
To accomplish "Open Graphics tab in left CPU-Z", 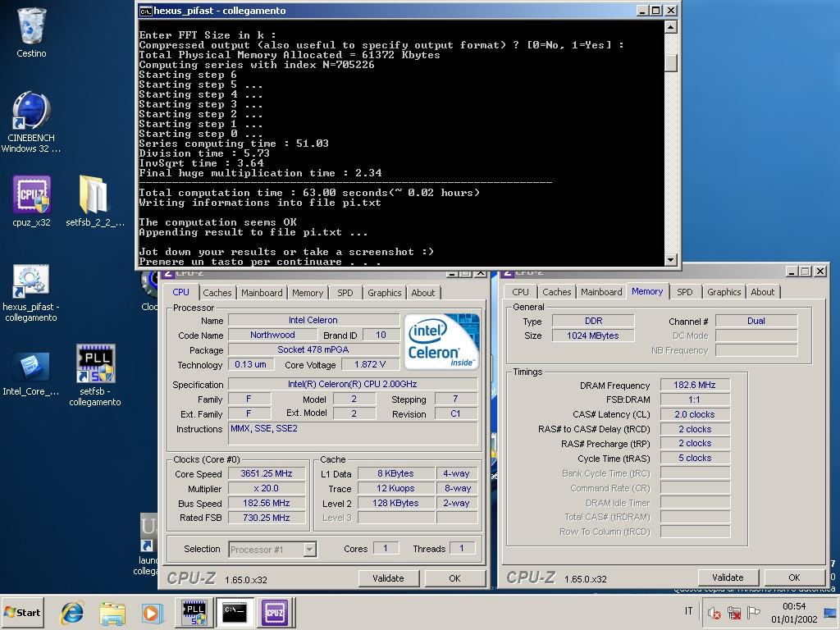I will [384, 293].
